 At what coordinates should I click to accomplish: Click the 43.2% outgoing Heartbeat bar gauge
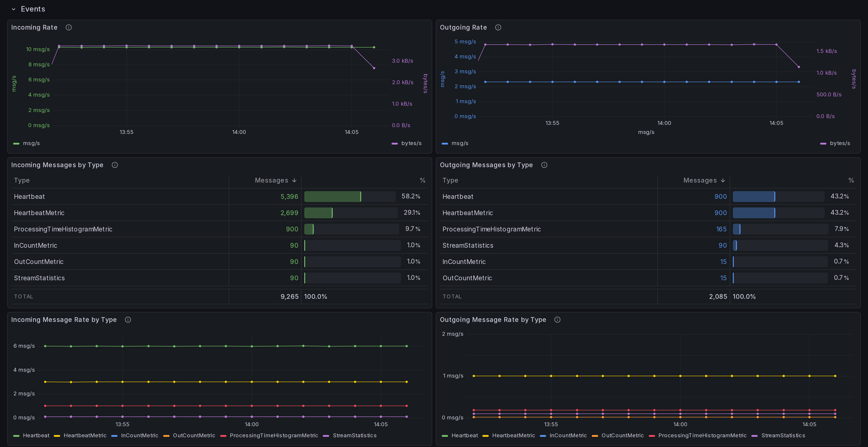coord(778,197)
